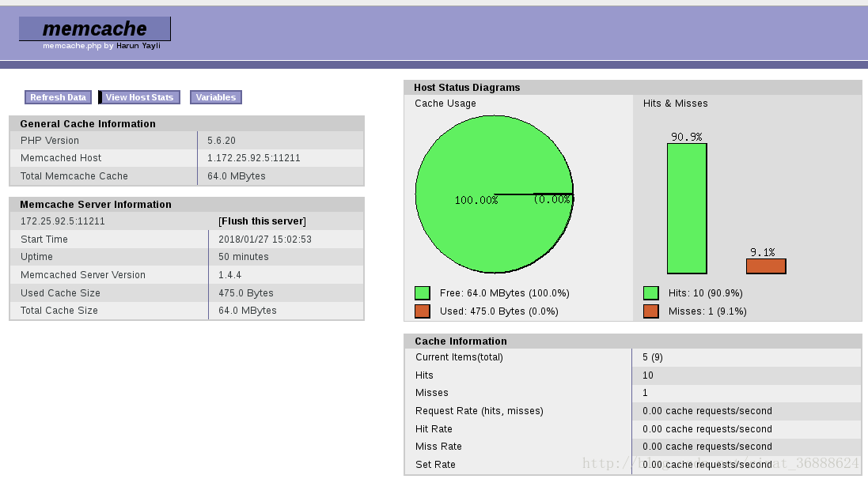Select the PHP Version value 5.6.20

coord(222,141)
